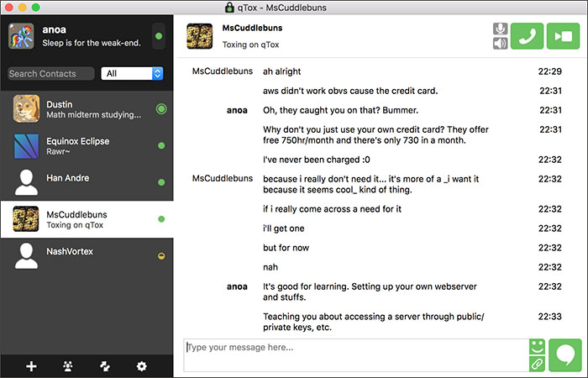588x378 pixels.
Task: Send message with the speech bubble button
Action: point(566,354)
